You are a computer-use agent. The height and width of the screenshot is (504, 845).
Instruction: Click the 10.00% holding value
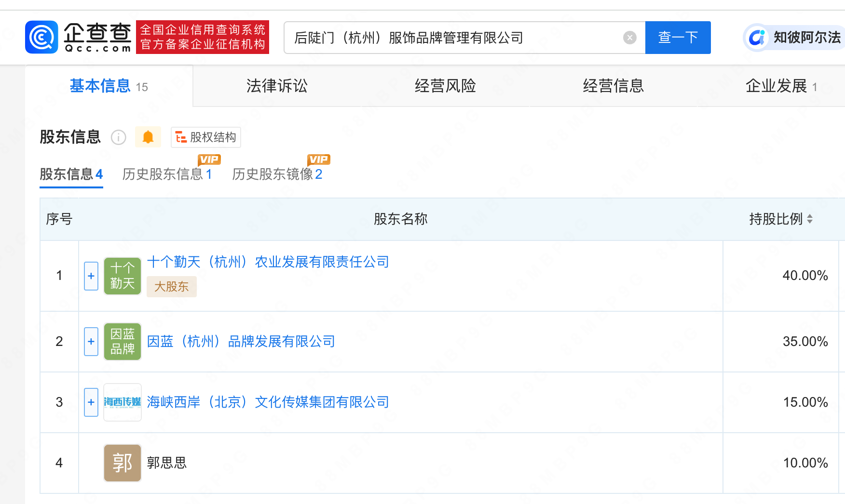(805, 463)
